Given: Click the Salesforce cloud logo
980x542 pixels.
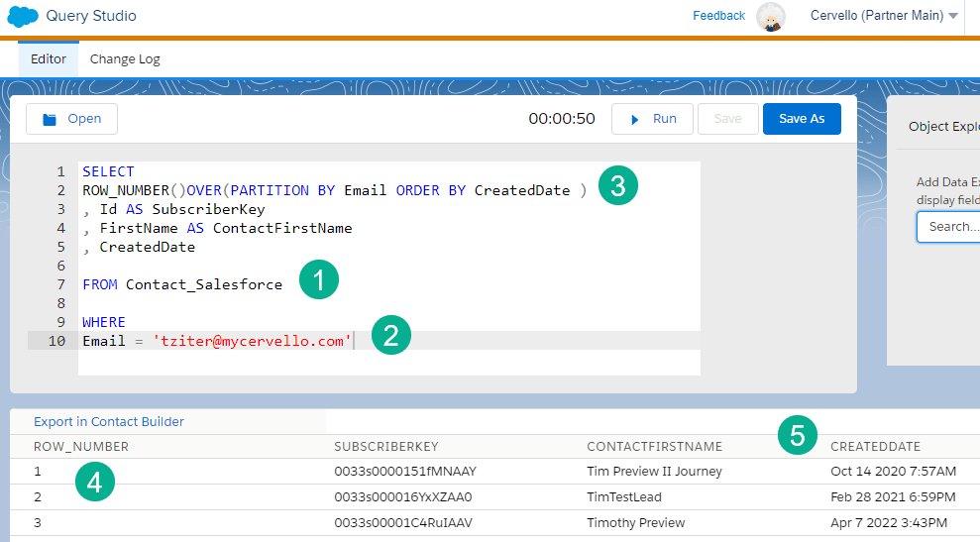Looking at the screenshot, I should click(23, 16).
